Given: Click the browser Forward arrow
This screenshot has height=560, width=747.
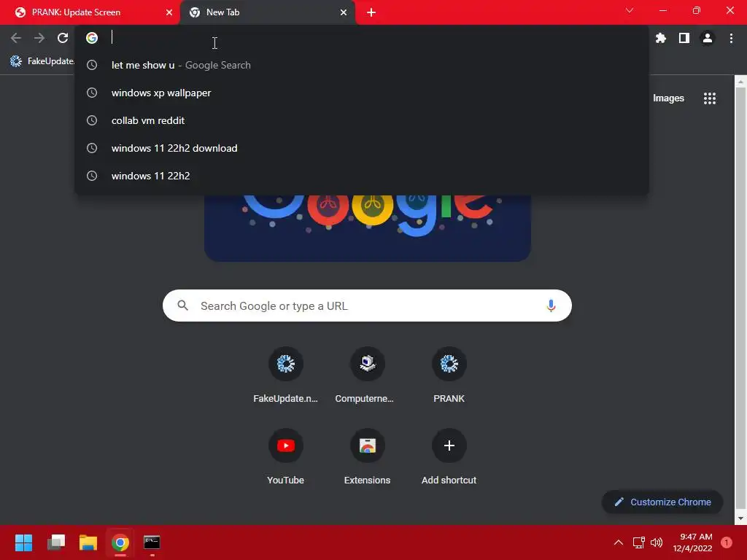Looking at the screenshot, I should (39, 38).
